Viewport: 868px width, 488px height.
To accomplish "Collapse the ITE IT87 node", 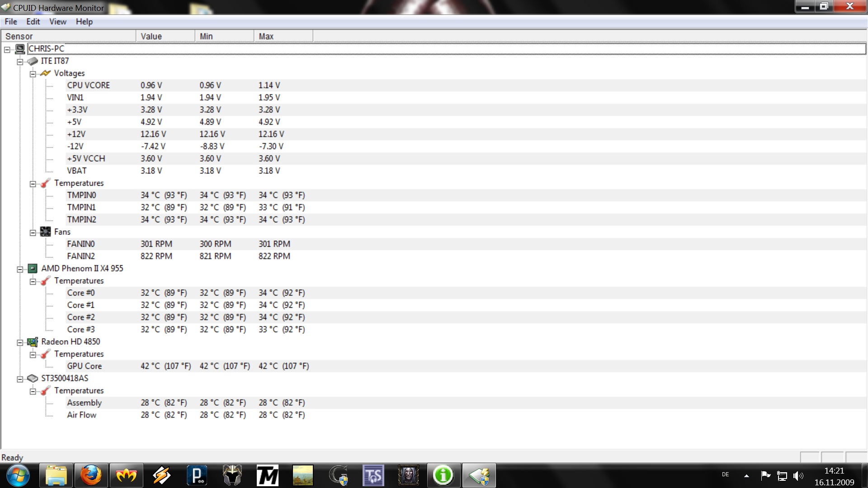I will tap(20, 61).
